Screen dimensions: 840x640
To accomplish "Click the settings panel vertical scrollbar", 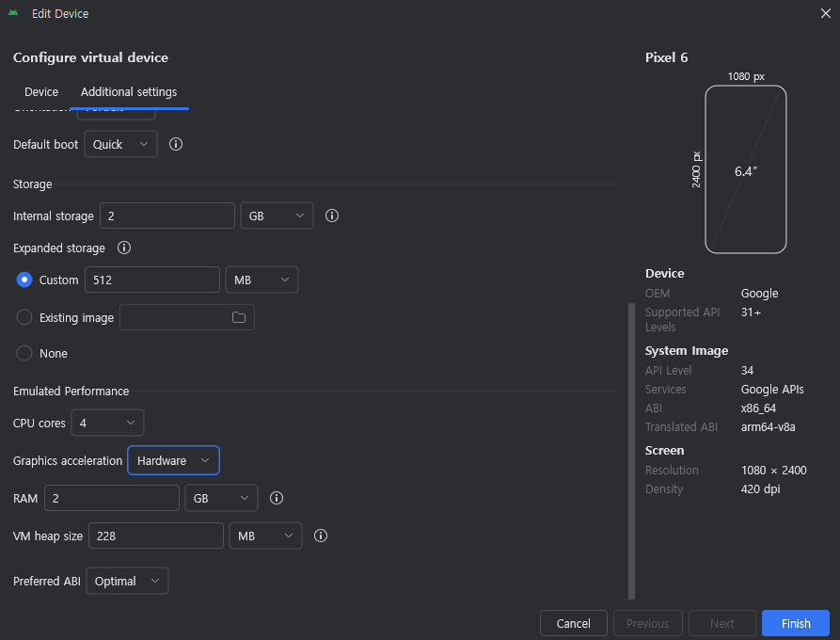I will click(631, 451).
